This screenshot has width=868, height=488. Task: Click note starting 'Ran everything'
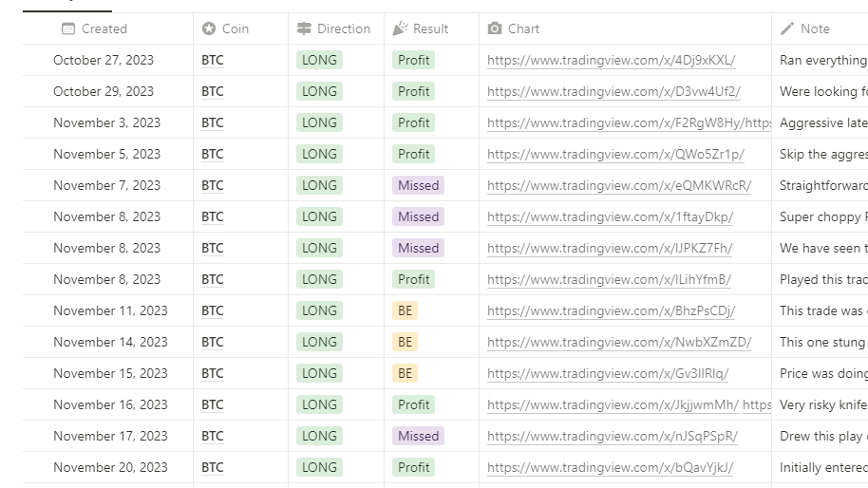pos(823,61)
